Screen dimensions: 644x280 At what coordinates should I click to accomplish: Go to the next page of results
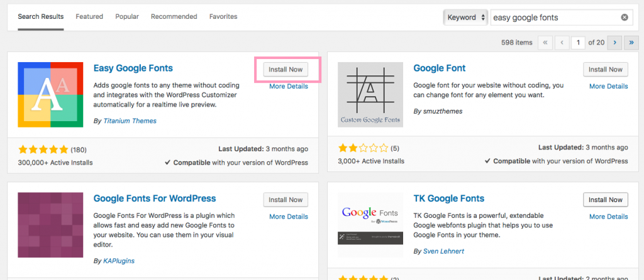[614, 42]
